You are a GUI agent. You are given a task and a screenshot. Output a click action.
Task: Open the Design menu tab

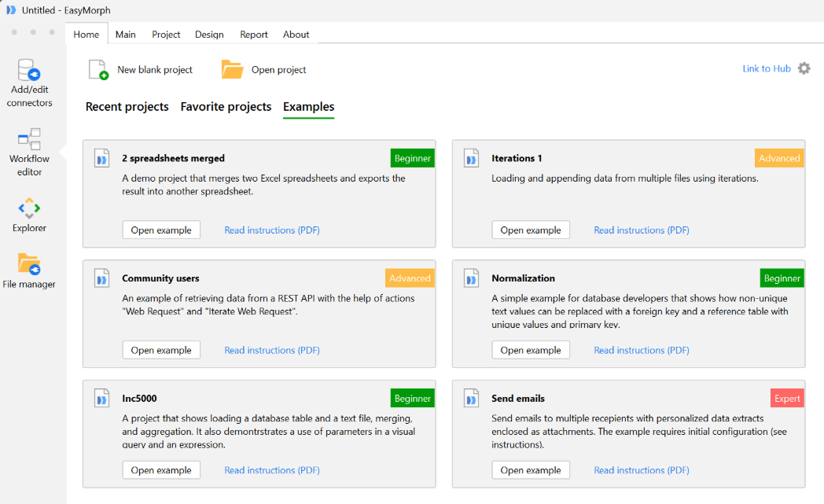[209, 34]
